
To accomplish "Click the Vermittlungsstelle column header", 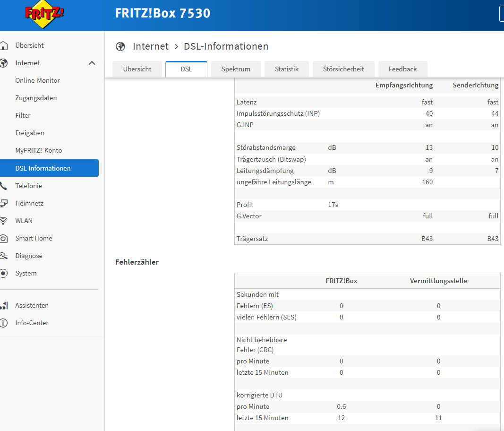I will tap(438, 281).
